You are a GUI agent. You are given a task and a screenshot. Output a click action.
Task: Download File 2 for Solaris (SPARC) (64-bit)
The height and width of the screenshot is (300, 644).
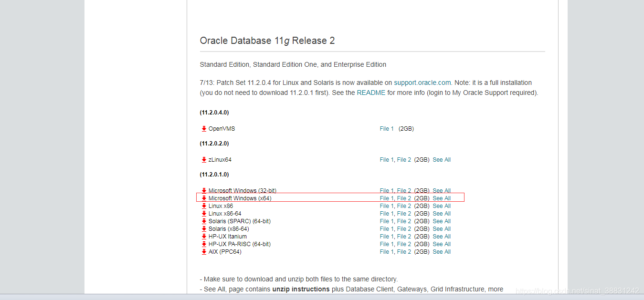point(404,221)
